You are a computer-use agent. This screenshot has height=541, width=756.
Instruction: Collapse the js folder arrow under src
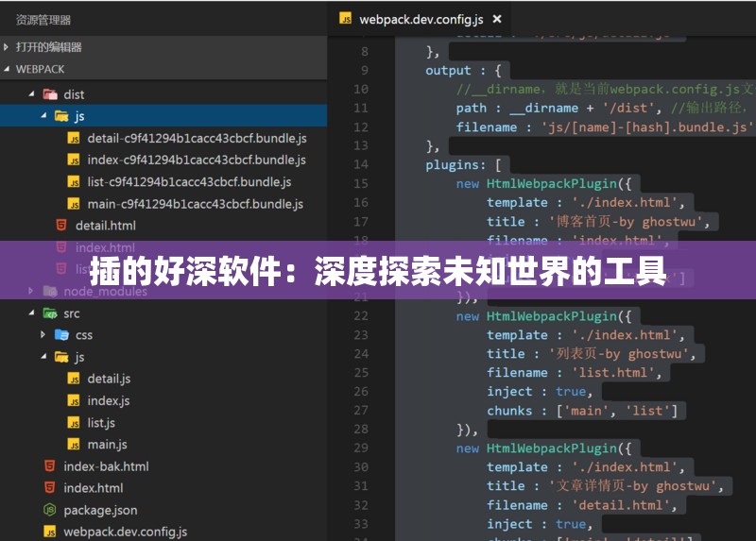coord(43,357)
